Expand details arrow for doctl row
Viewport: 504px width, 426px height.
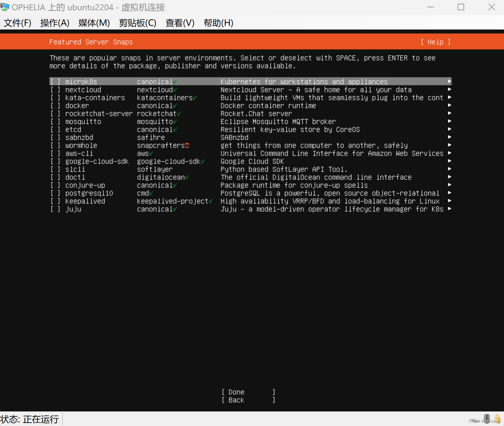coord(450,177)
